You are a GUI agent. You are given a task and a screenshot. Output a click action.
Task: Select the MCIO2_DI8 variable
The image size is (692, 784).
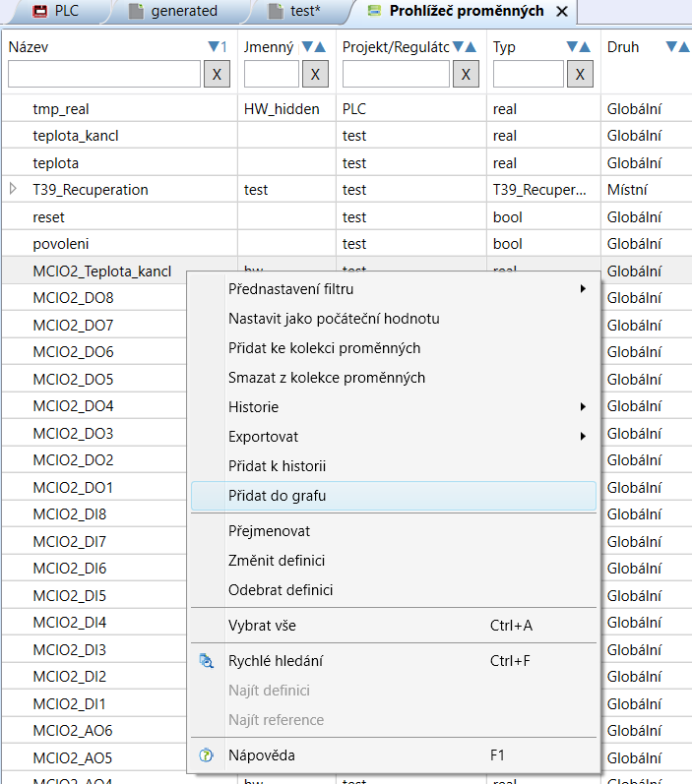click(70, 514)
